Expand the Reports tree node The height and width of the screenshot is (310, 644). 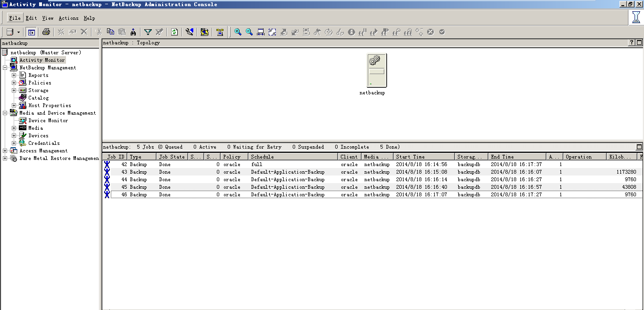[x=14, y=75]
